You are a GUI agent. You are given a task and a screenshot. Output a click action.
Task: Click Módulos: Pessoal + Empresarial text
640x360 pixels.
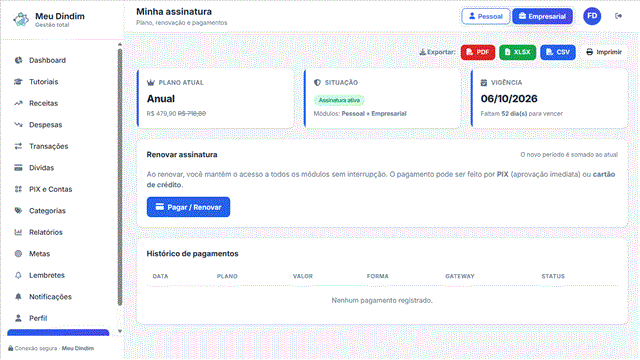click(360, 113)
